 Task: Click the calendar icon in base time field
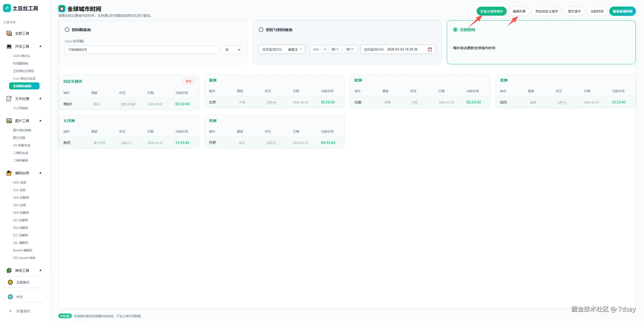coord(430,49)
